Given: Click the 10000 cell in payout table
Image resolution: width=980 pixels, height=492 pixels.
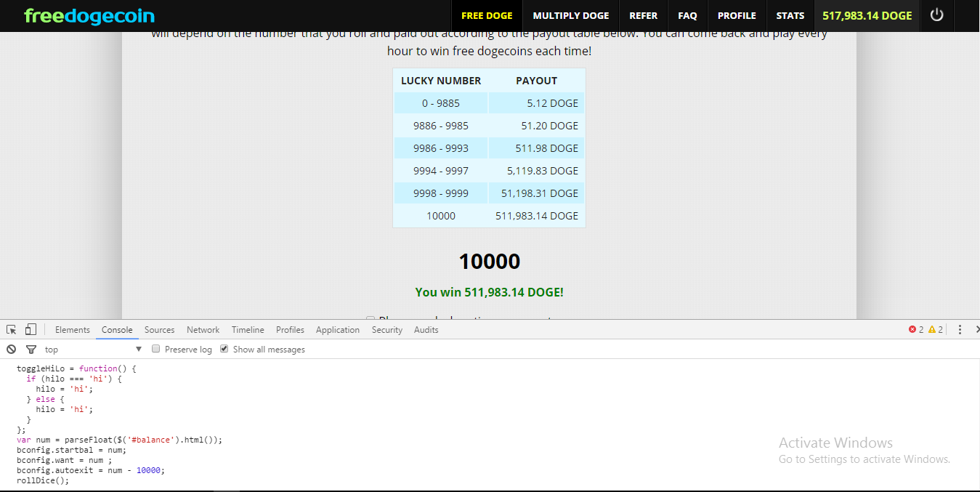Looking at the screenshot, I should pyautogui.click(x=441, y=216).
